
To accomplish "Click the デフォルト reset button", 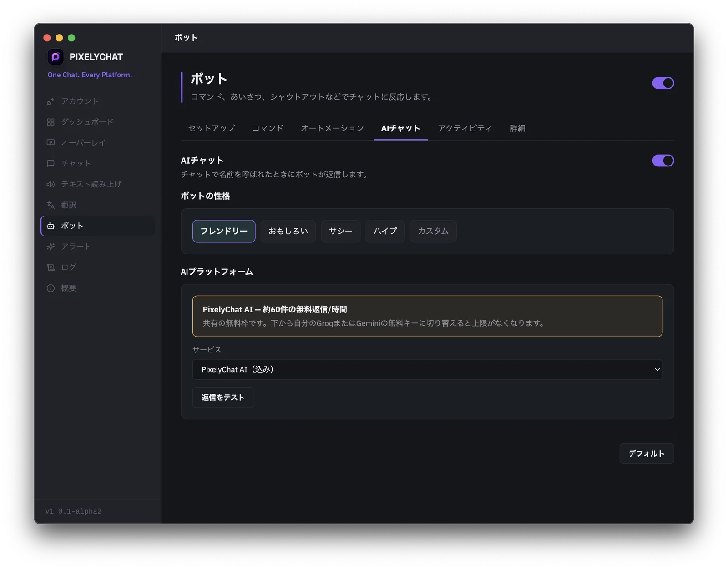I will [647, 453].
